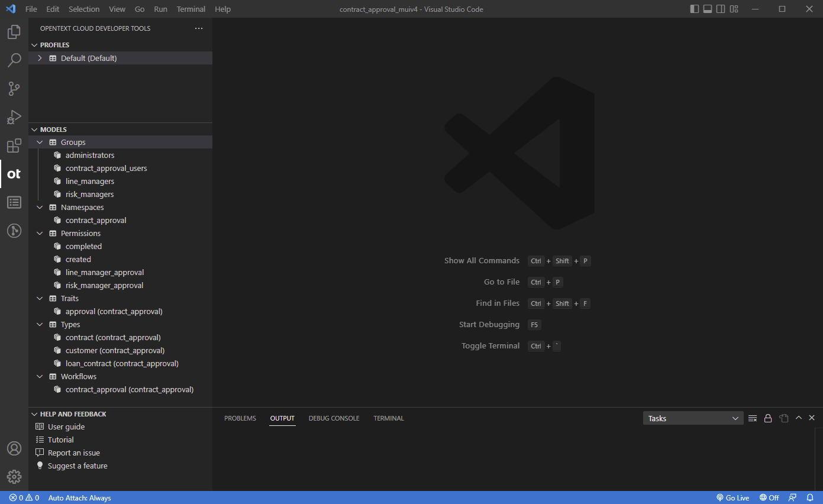The height and width of the screenshot is (504, 823).
Task: Toggle output scroll lock icon
Action: pos(768,418)
